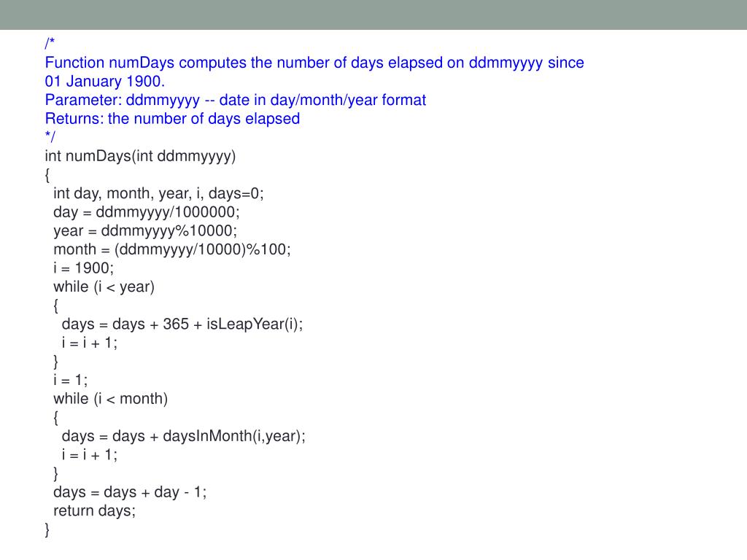Click the function signature "int numDays(int ddmmyyyy)"

point(140,157)
